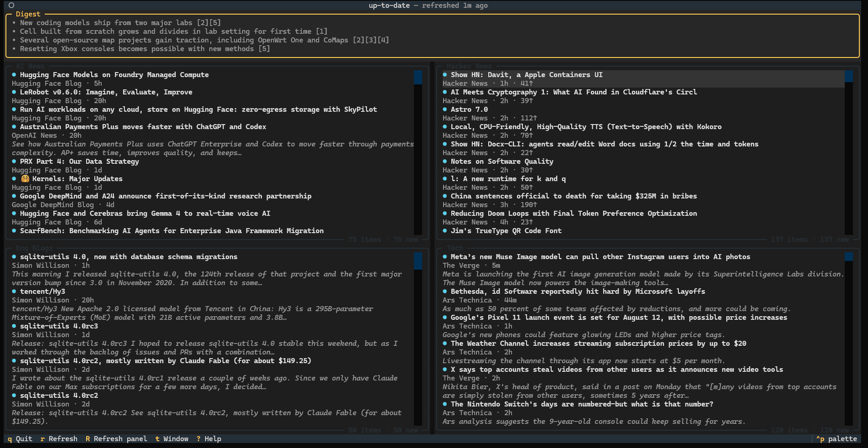Viewport: 868px width, 448px height.
Task: Click the open-source map projects digest line
Action: point(204,40)
